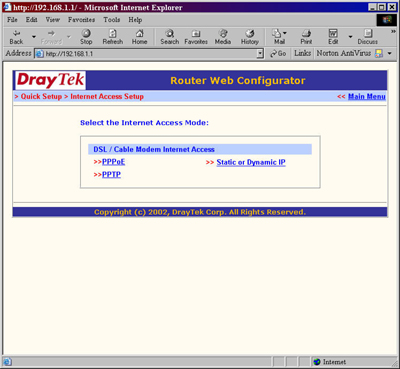Click inside the Address URL field
Image resolution: width=400 pixels, height=369 pixels.
[149, 54]
